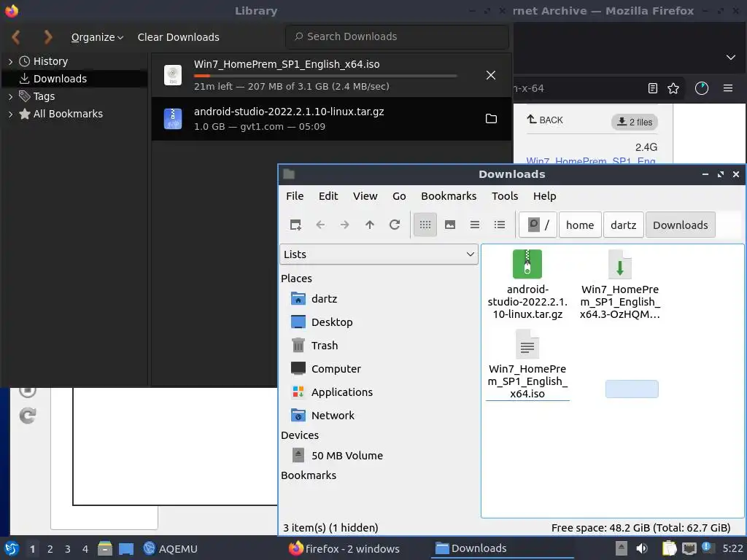Image resolution: width=747 pixels, height=560 pixels.
Task: Click home path button
Action: (580, 225)
